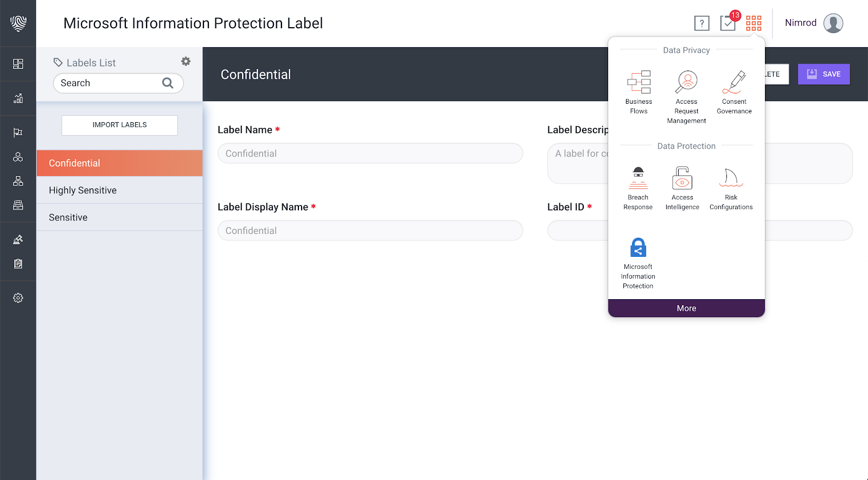Click the More bar in apps menu
The image size is (868, 480).
click(686, 308)
